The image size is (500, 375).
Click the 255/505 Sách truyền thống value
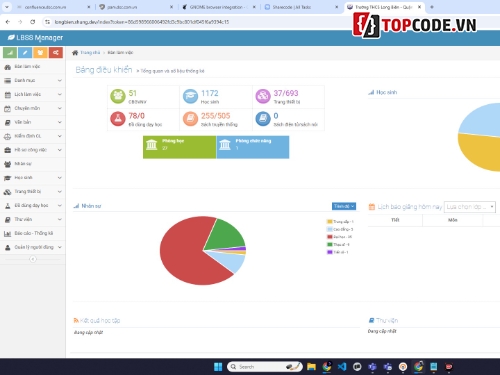216,116
